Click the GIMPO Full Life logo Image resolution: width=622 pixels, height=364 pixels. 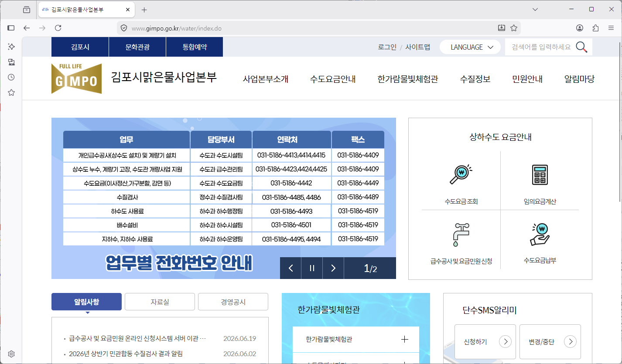tap(76, 78)
